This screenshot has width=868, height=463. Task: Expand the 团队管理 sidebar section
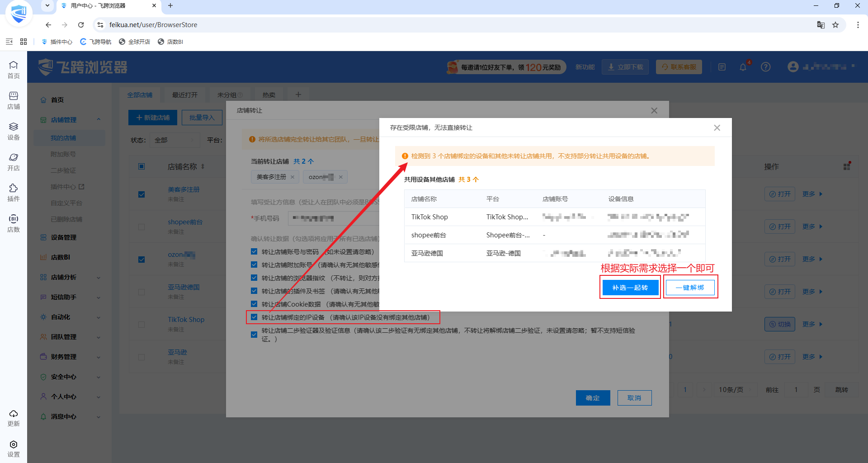coord(99,337)
